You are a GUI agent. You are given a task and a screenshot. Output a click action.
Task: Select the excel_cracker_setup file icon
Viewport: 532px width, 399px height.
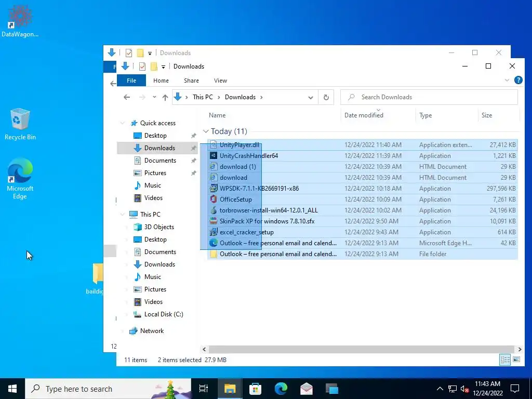click(x=214, y=232)
